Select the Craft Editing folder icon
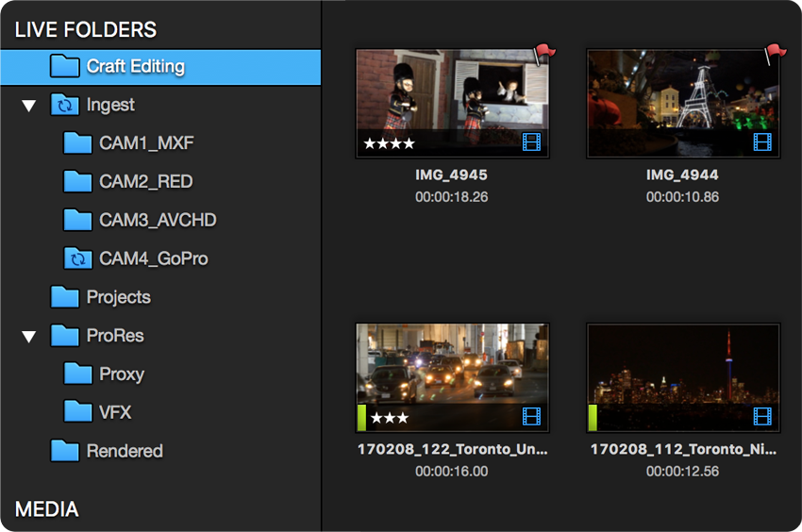The width and height of the screenshot is (802, 532). tap(65, 66)
